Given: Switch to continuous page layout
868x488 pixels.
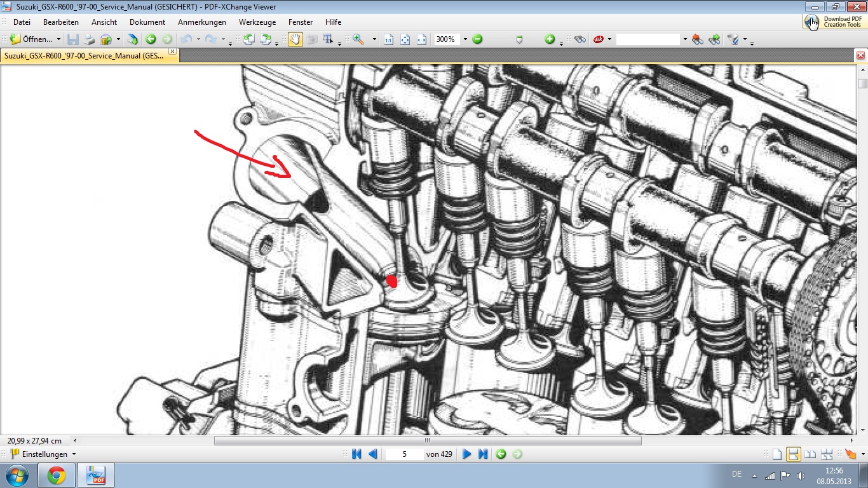Looking at the screenshot, I should (x=793, y=454).
